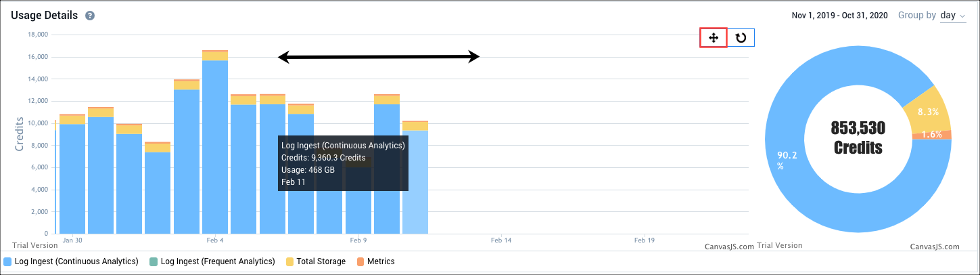Screen dimensions: 980x275
Task: Click the pan tool icon
Action: tap(713, 38)
